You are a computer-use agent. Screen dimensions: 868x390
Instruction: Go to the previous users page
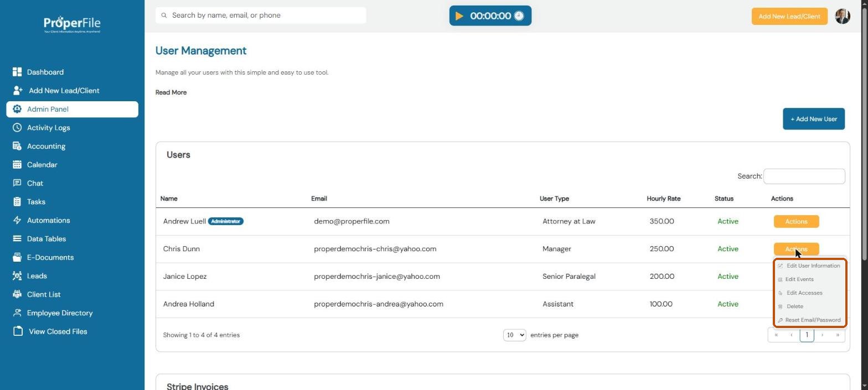click(792, 335)
